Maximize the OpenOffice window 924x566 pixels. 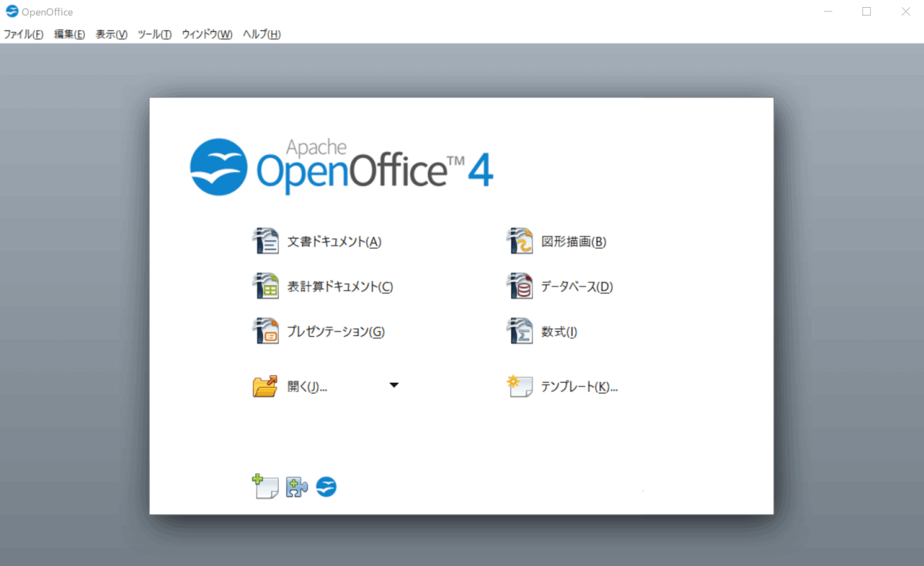[867, 11]
